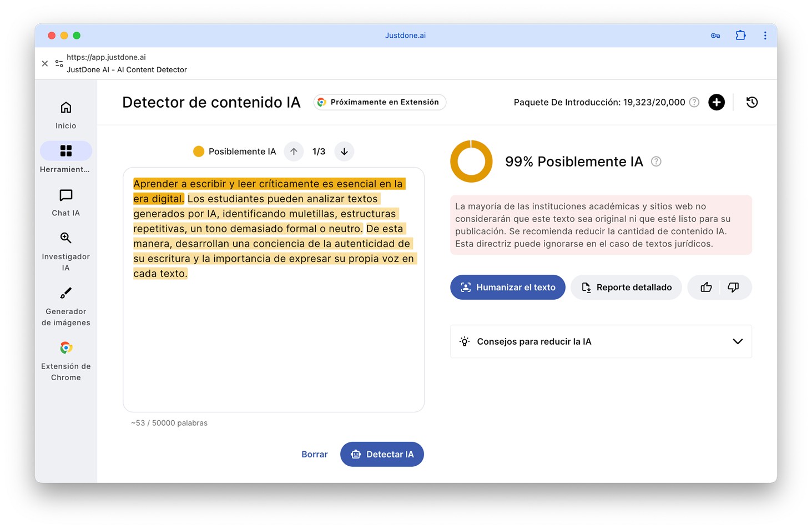Open the history clock icon
The height and width of the screenshot is (529, 812).
[x=752, y=102]
